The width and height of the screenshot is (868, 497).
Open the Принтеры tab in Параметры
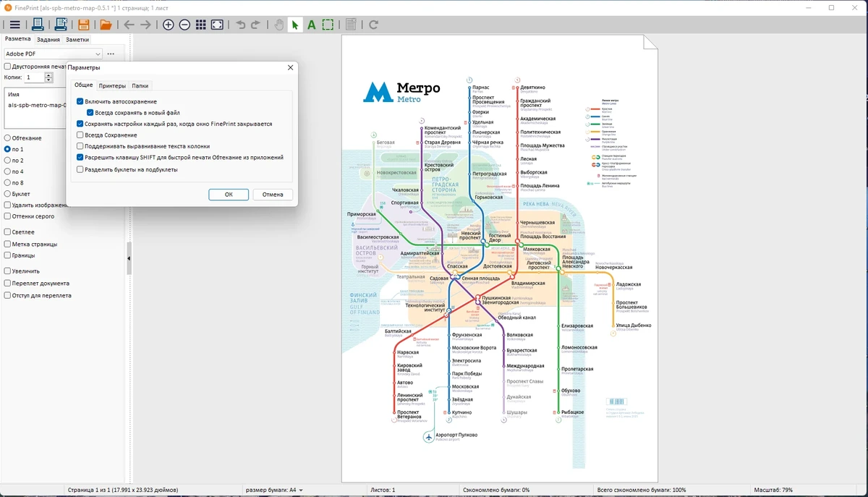(x=112, y=85)
